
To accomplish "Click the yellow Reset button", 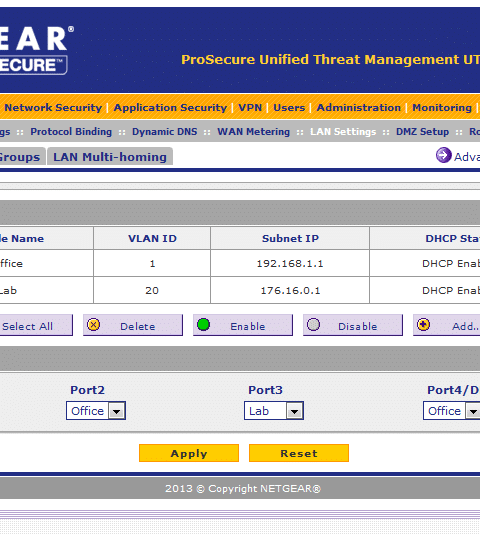I will coord(299,453).
